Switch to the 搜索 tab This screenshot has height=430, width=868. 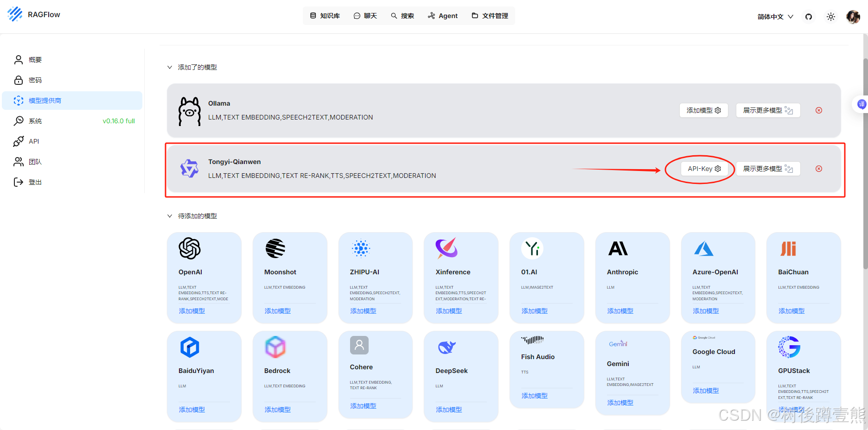click(402, 16)
